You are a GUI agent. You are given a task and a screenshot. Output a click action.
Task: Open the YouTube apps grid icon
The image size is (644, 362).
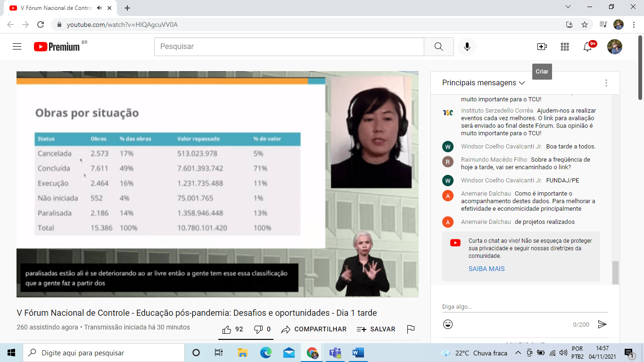click(564, 47)
